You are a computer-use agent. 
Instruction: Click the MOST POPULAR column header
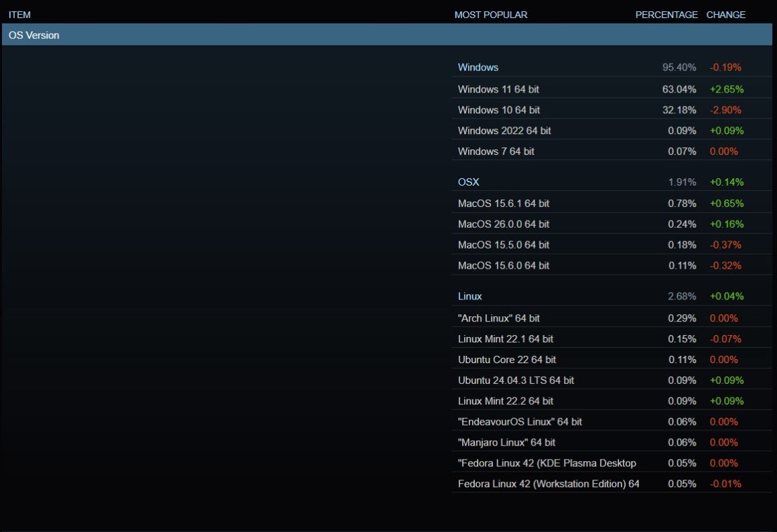490,15
